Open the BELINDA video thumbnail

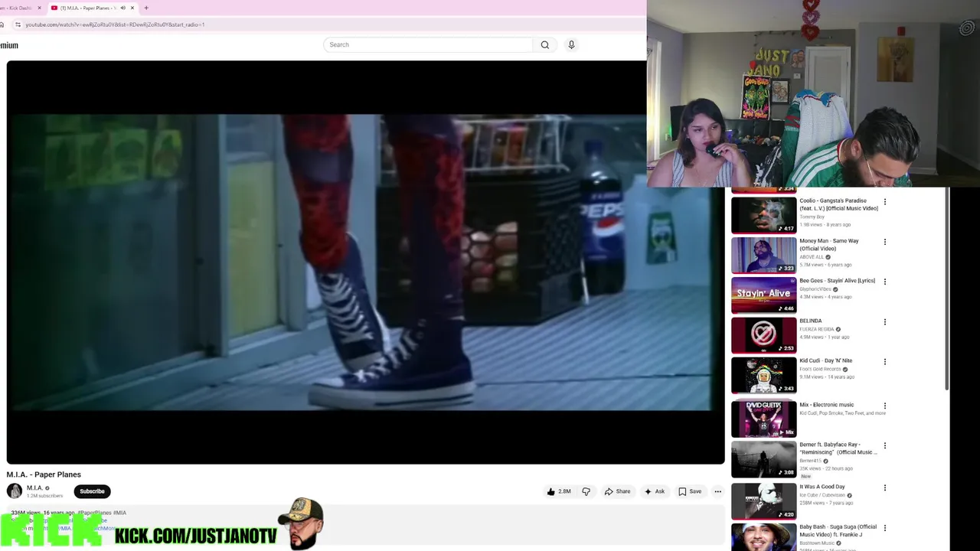click(x=763, y=334)
